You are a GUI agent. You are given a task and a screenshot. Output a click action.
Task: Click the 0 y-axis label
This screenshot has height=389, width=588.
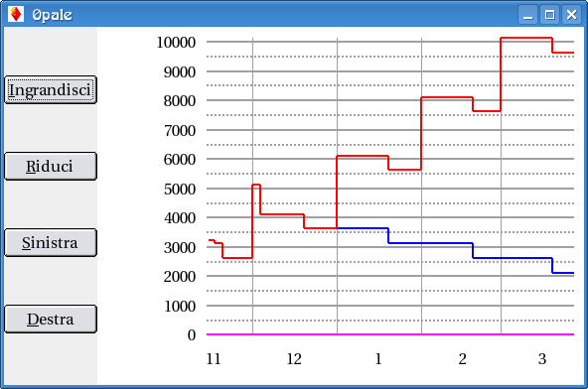(192, 335)
